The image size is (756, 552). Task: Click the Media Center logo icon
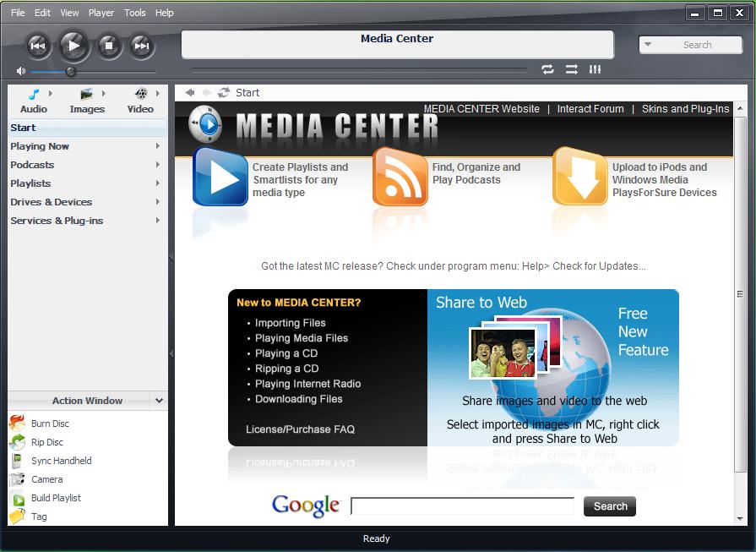(x=206, y=124)
